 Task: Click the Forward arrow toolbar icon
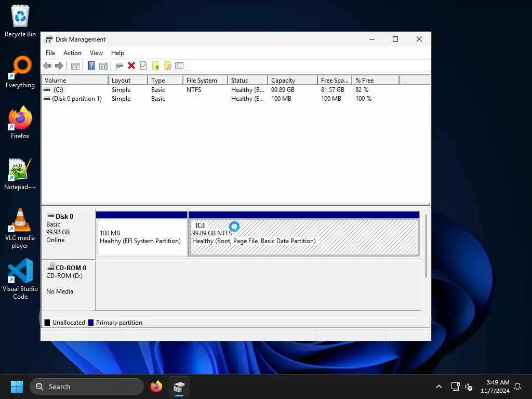point(59,66)
